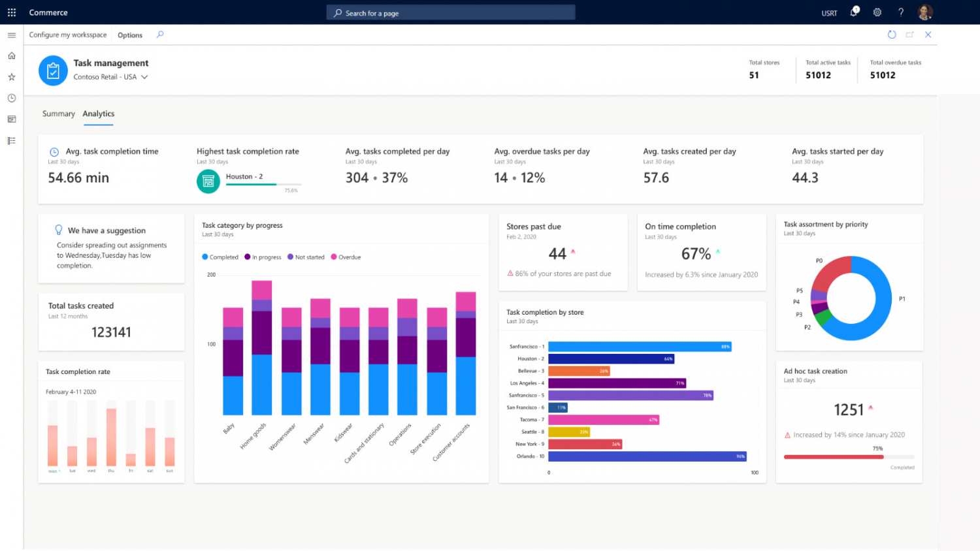980x551 pixels.
Task: Click '86% of your stores are past due'
Action: pos(563,274)
